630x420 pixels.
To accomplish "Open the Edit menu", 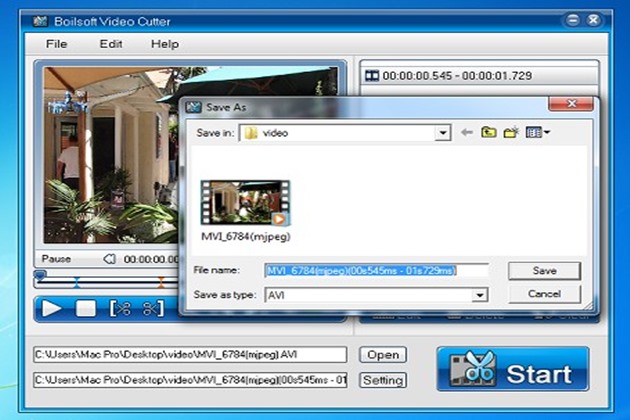I will coord(110,44).
